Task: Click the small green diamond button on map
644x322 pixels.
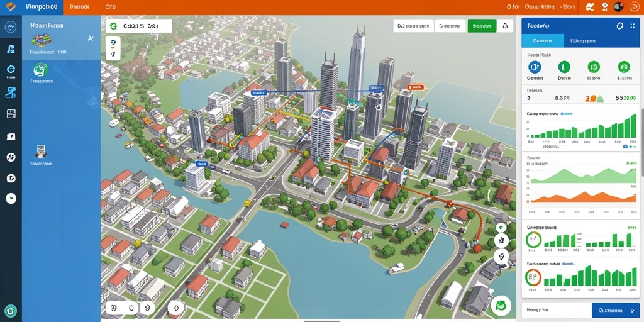Action: [x=501, y=227]
